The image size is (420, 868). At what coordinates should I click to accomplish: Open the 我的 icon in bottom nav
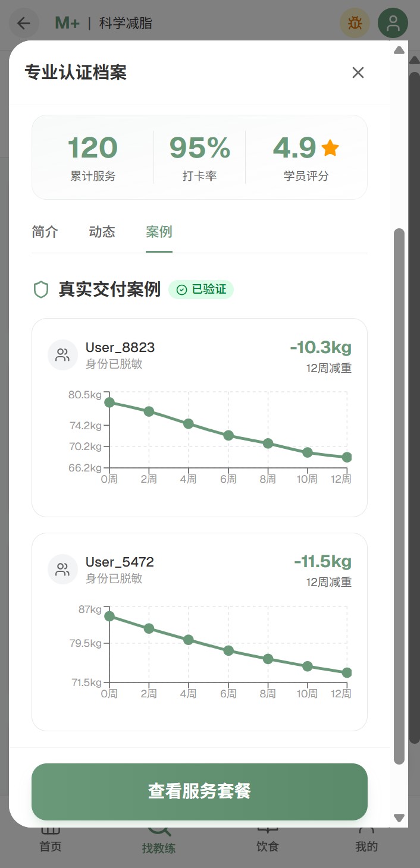(365, 829)
